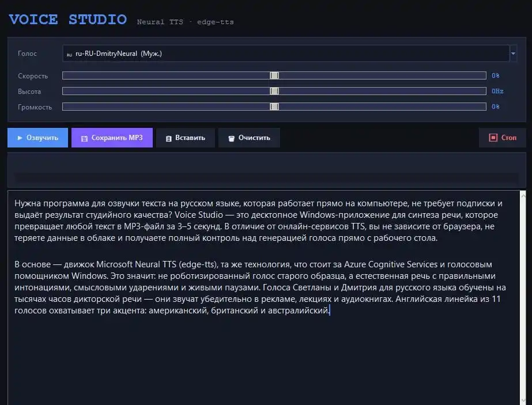Click the RU flag icon in the voice field
The image size is (532, 405).
tap(69, 54)
